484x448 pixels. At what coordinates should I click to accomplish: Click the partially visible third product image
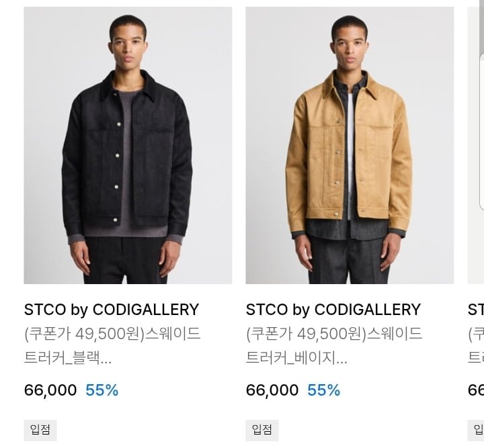point(476,145)
